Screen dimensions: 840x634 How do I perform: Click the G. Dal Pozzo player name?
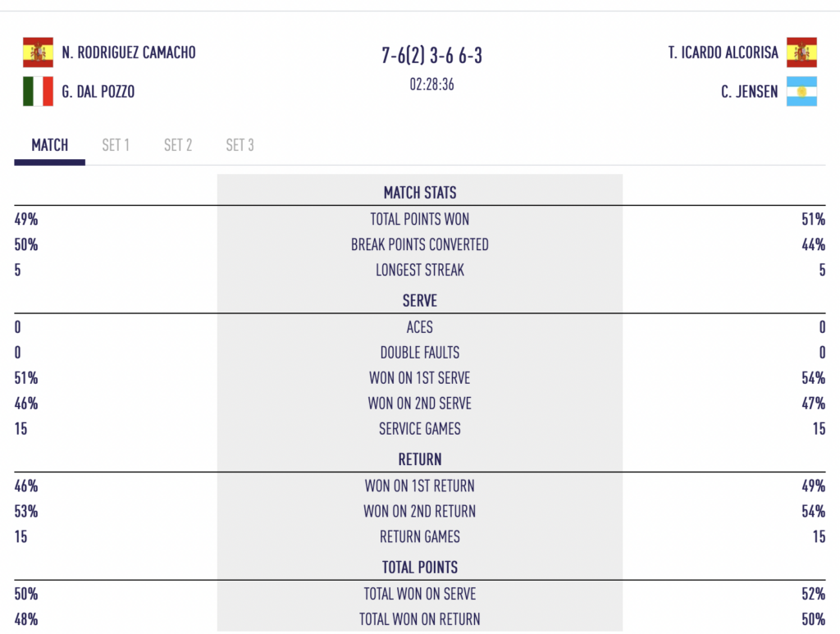pyautogui.click(x=98, y=91)
